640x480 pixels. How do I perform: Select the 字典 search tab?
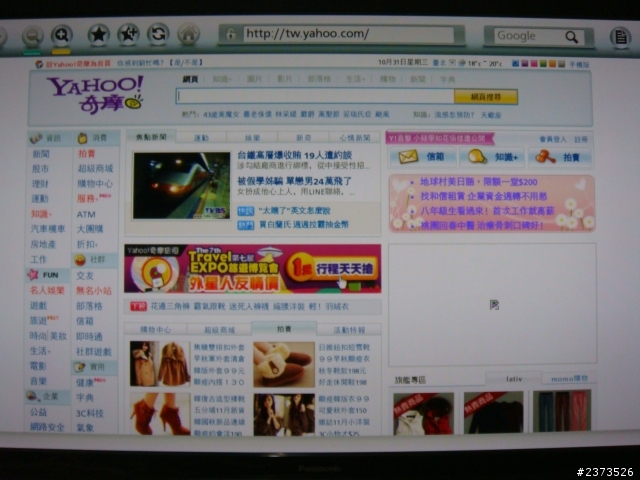[447, 80]
